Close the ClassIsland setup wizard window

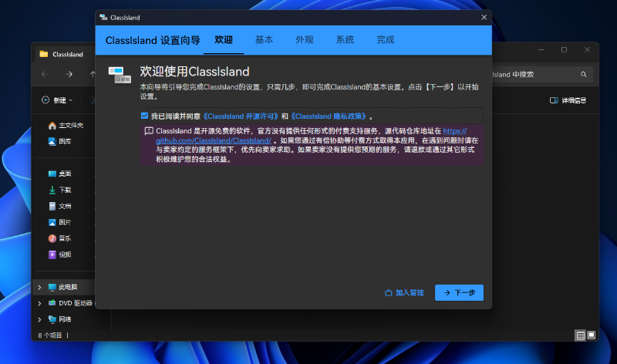484,17
